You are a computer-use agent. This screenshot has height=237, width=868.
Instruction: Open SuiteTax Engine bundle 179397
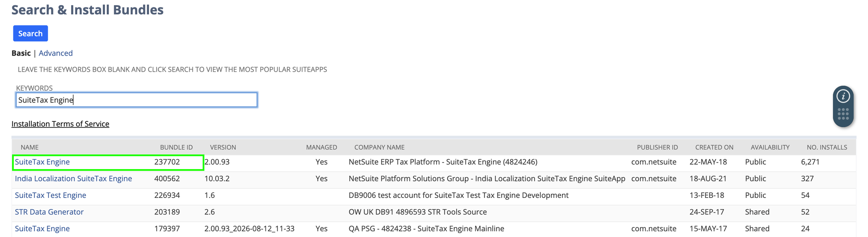(x=42, y=229)
